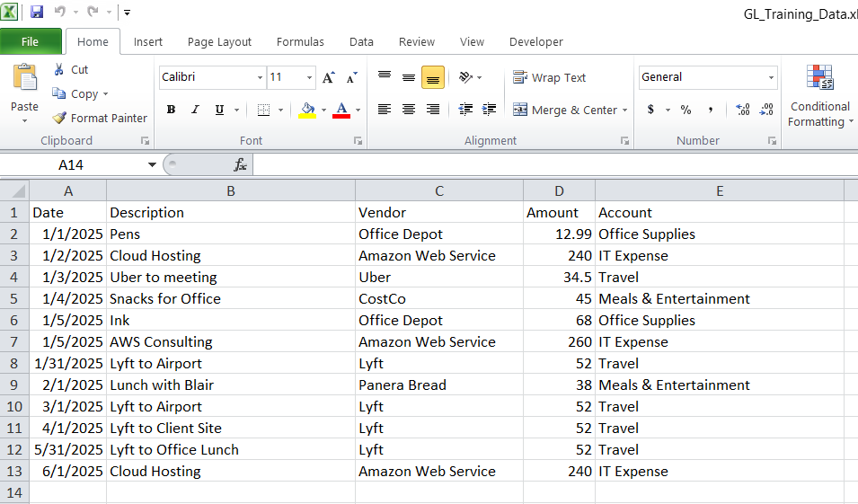Click the Percent Style icon
This screenshot has height=504, width=858.
pos(686,110)
